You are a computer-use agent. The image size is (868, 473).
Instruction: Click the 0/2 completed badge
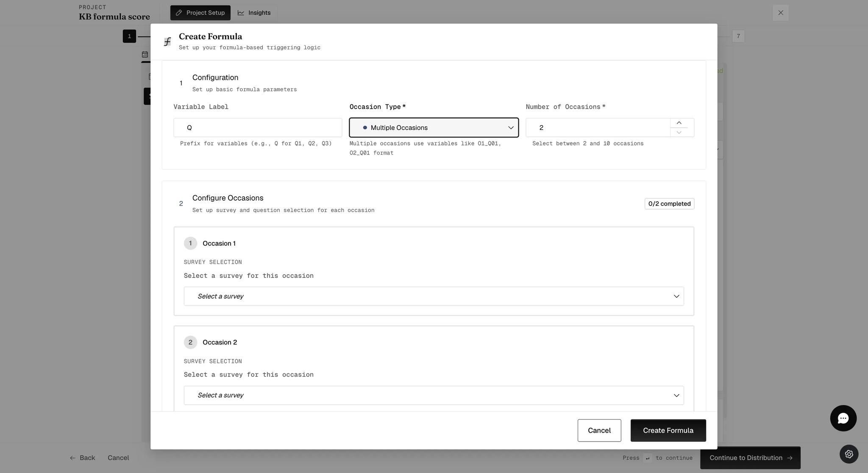pos(669,204)
